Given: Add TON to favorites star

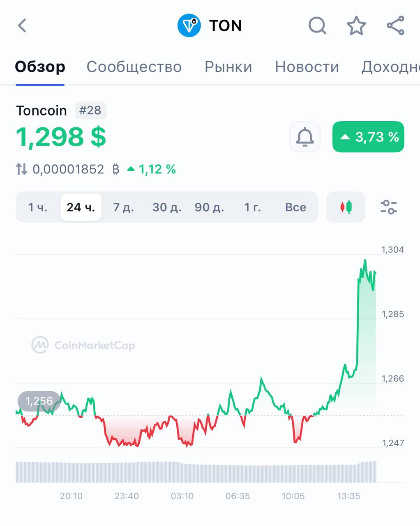Looking at the screenshot, I should click(x=356, y=25).
